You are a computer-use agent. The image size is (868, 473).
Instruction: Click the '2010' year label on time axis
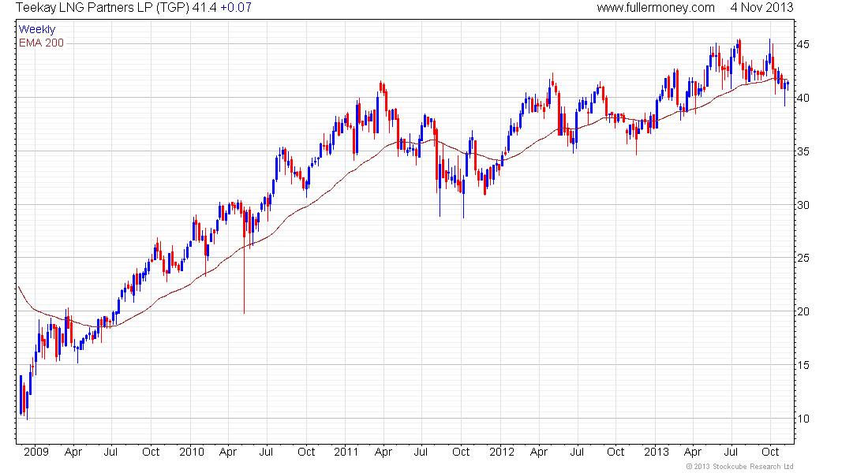click(x=192, y=452)
